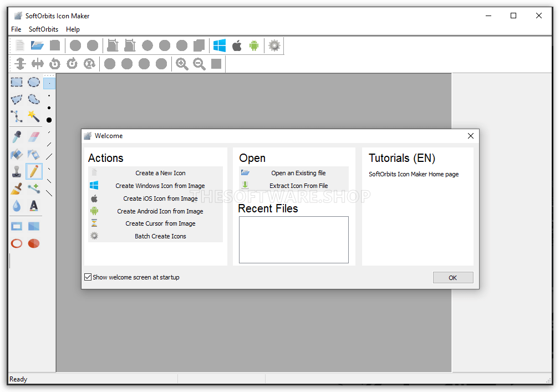Click the open folder toolbar icon

[x=37, y=45]
